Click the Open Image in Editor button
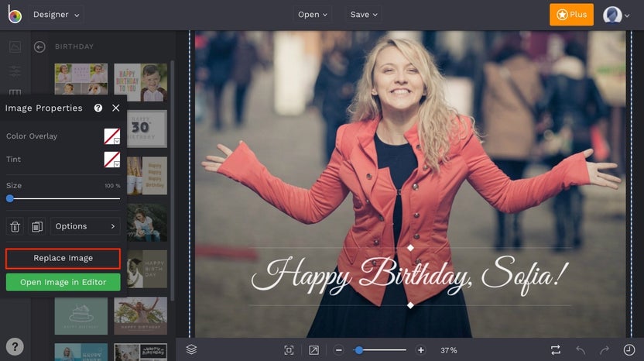Image resolution: width=644 pixels, height=361 pixels. click(x=63, y=281)
